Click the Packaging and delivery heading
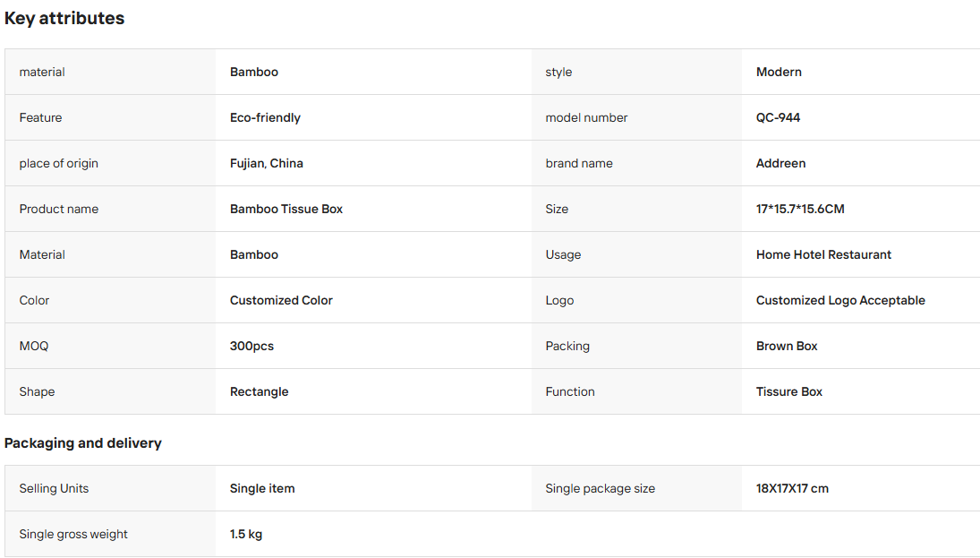 (x=83, y=442)
